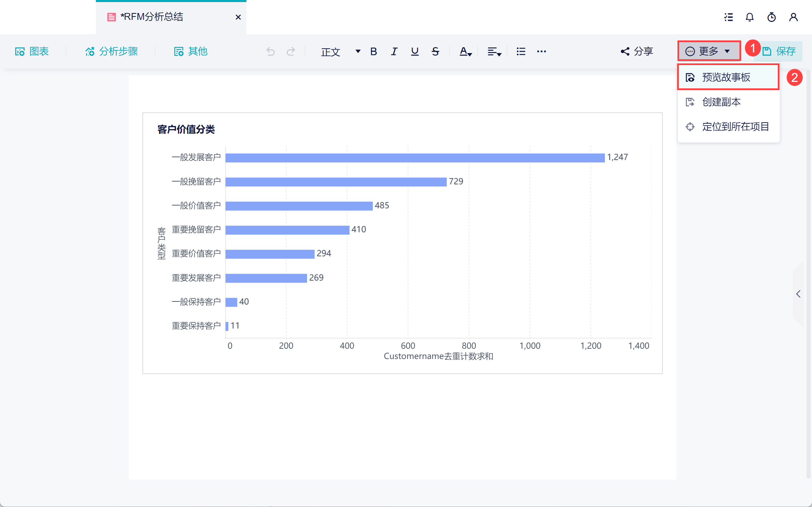
Task: Open the task list icon
Action: point(728,17)
